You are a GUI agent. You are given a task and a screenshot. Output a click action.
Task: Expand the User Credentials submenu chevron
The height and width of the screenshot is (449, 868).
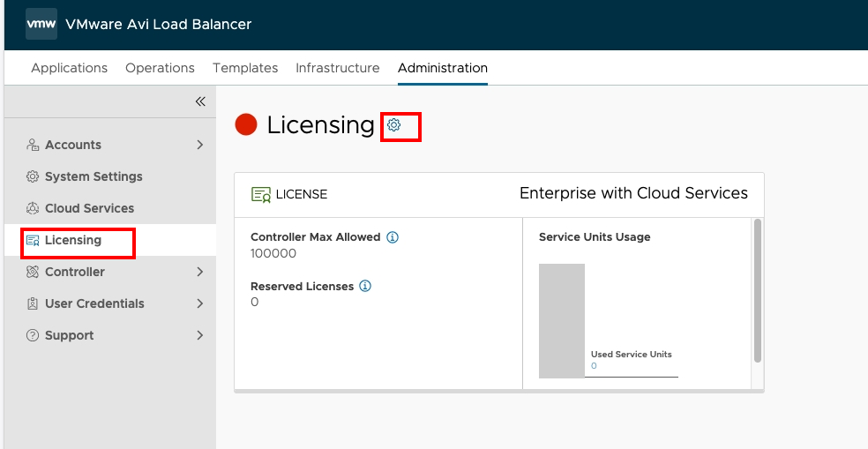point(200,303)
